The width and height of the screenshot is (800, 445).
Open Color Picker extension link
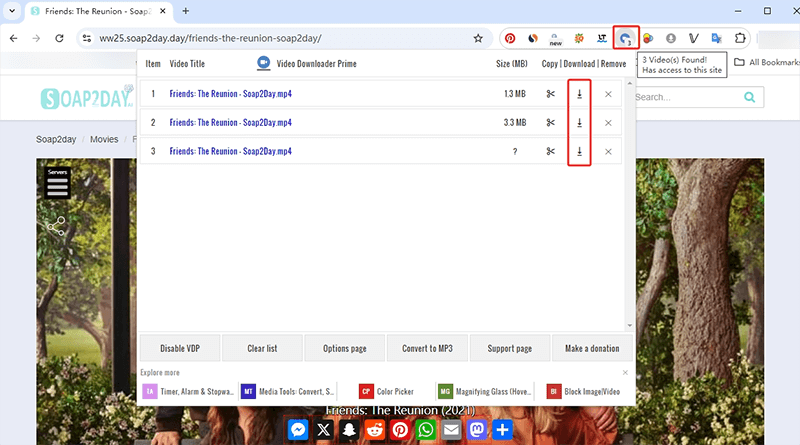(386, 391)
